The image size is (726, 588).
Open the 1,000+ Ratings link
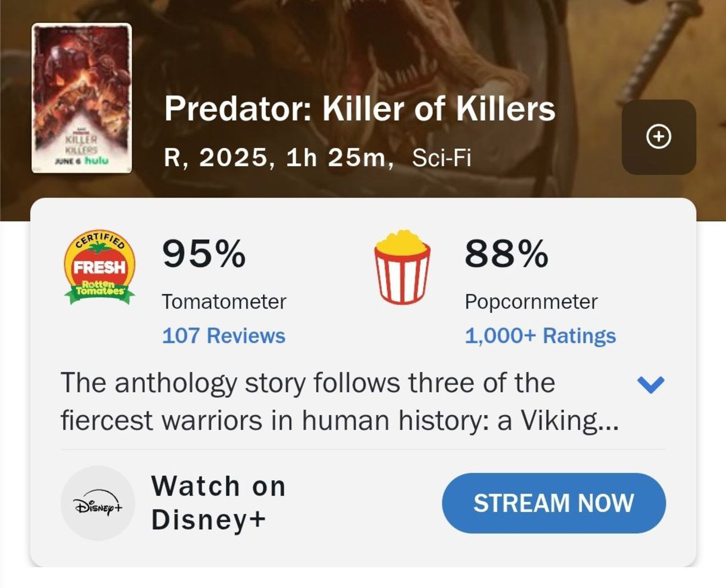(x=541, y=335)
